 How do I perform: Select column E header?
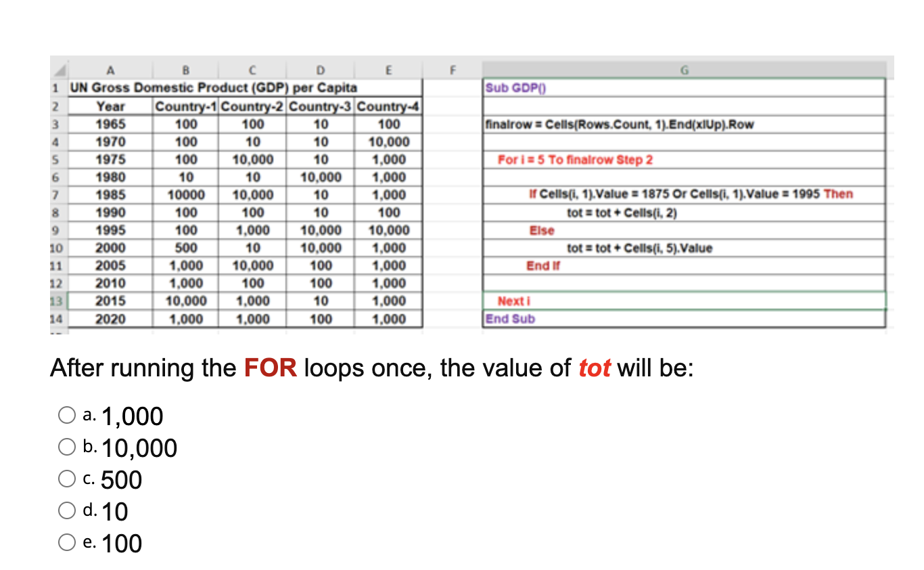(x=389, y=69)
